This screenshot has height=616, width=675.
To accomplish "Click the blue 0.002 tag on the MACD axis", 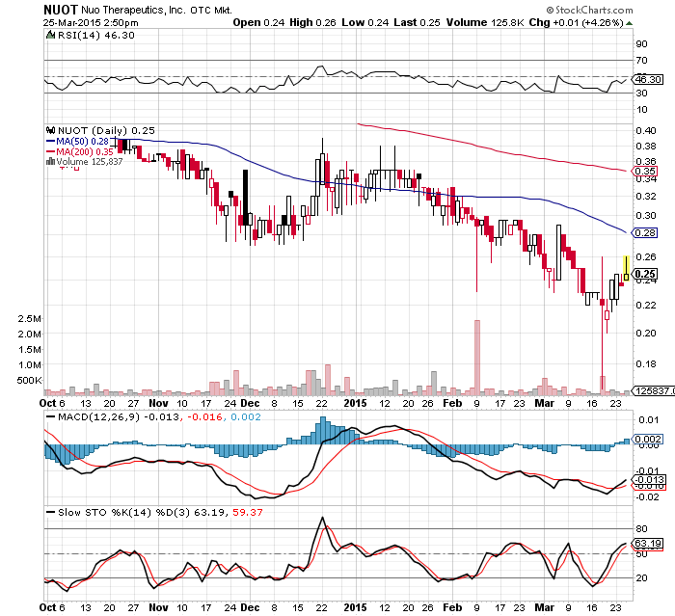I will [648, 439].
